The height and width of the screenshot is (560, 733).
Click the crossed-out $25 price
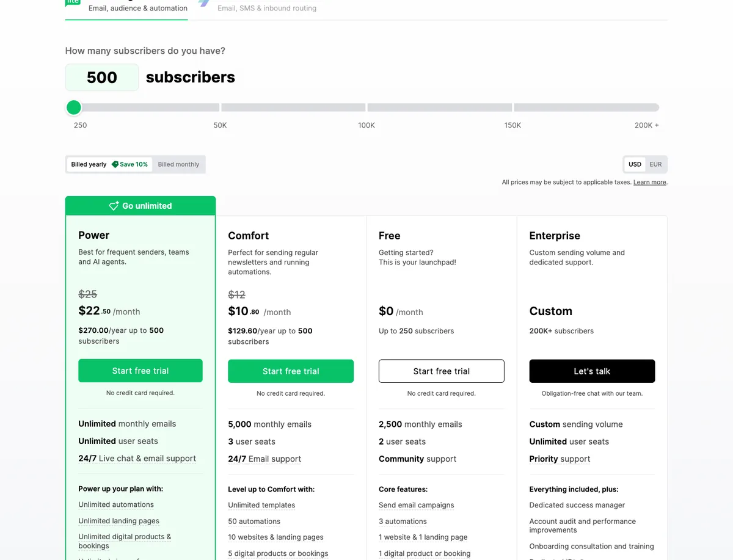88,294
